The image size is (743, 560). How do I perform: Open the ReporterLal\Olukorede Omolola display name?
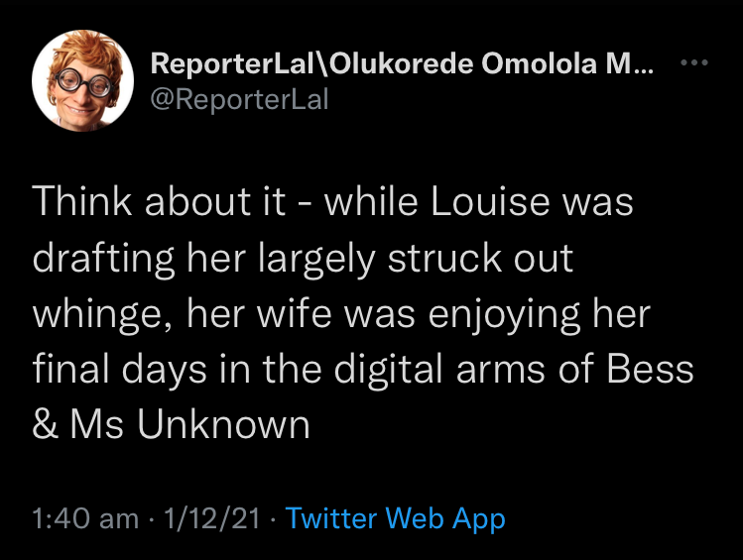coord(387,63)
